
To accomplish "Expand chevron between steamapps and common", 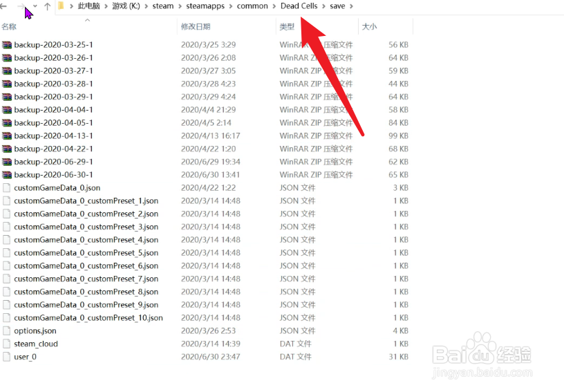I will tap(231, 6).
